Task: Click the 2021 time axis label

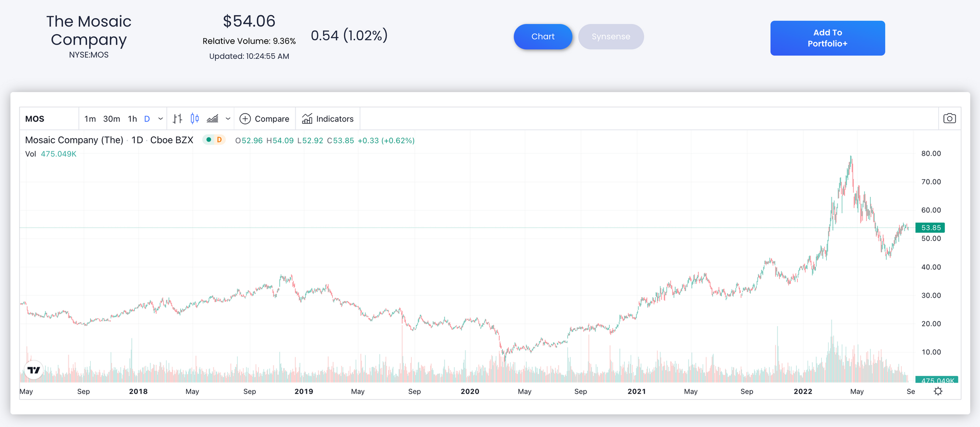Action: (x=637, y=391)
